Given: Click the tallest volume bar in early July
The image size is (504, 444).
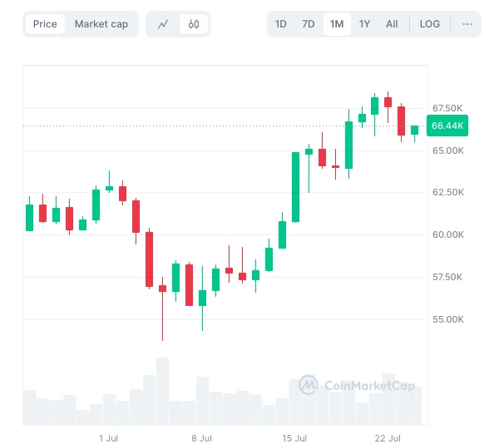Looking at the screenshot, I should [x=162, y=391].
